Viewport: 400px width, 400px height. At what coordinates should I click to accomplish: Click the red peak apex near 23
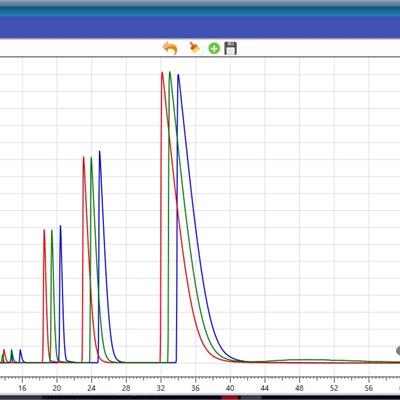click(x=84, y=157)
